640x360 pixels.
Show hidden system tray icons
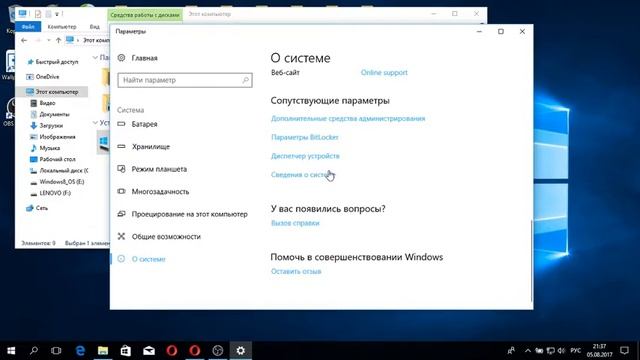[x=528, y=351]
